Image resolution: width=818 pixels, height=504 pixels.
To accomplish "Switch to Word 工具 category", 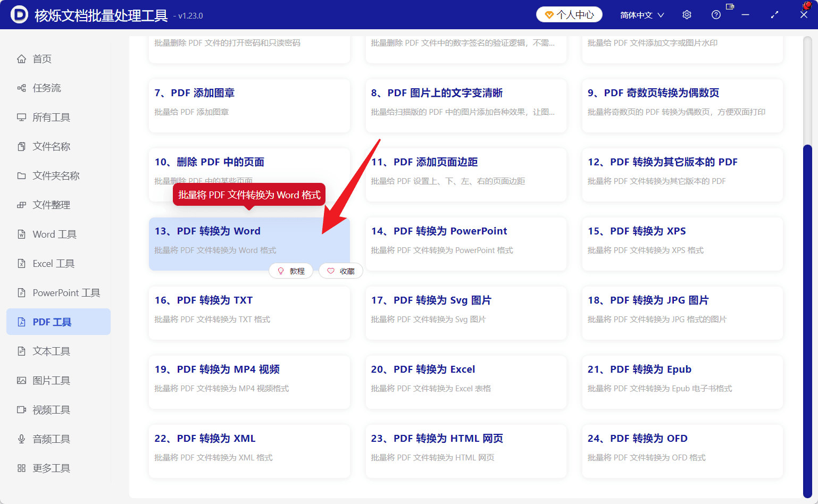I will click(x=59, y=234).
